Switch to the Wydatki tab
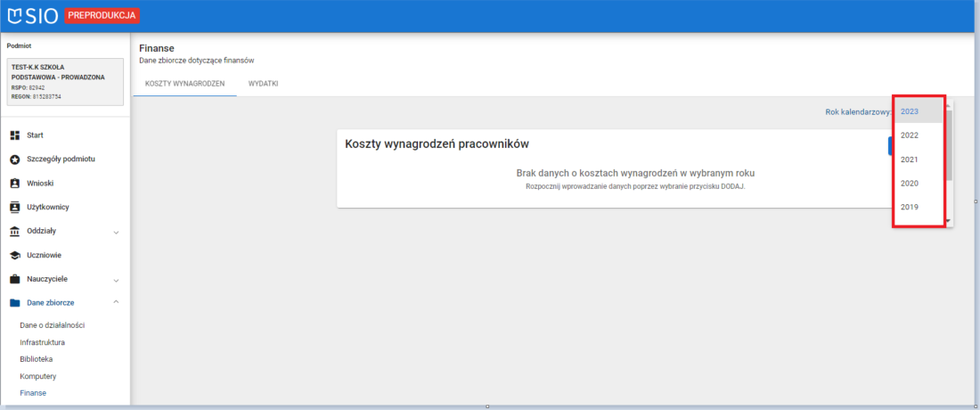 coord(263,83)
